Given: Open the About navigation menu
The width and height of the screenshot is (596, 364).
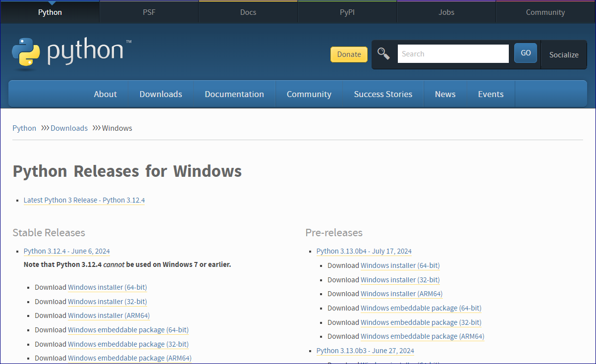Looking at the screenshot, I should pyautogui.click(x=106, y=94).
